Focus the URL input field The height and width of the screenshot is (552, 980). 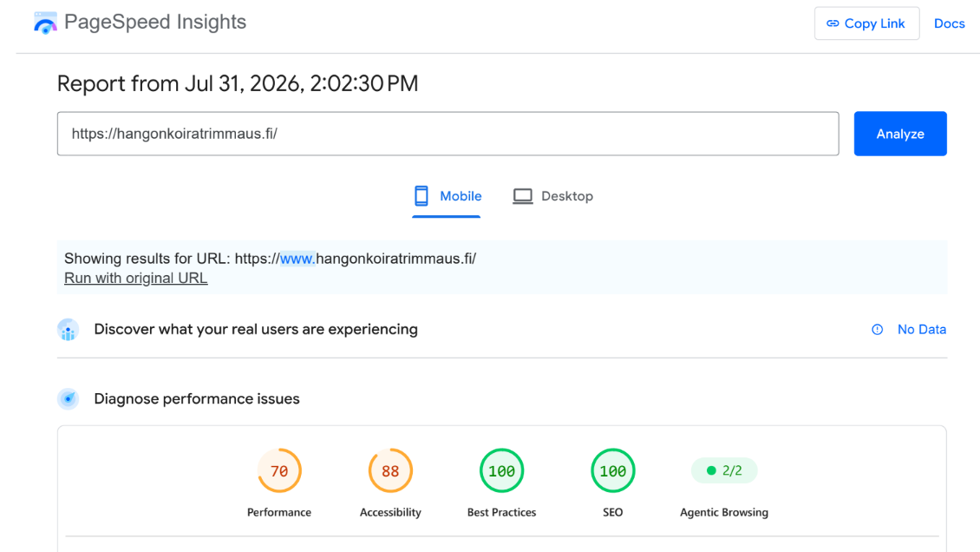448,134
